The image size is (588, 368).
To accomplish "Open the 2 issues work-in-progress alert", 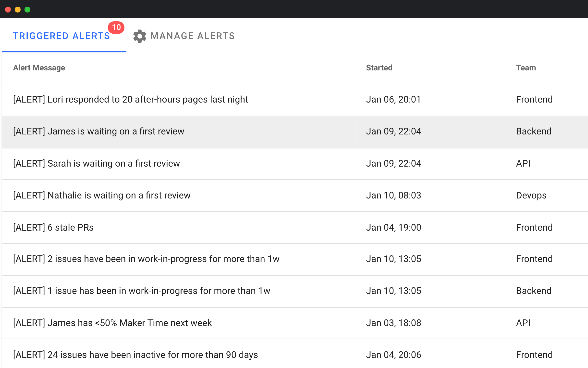I will pyautogui.click(x=146, y=259).
